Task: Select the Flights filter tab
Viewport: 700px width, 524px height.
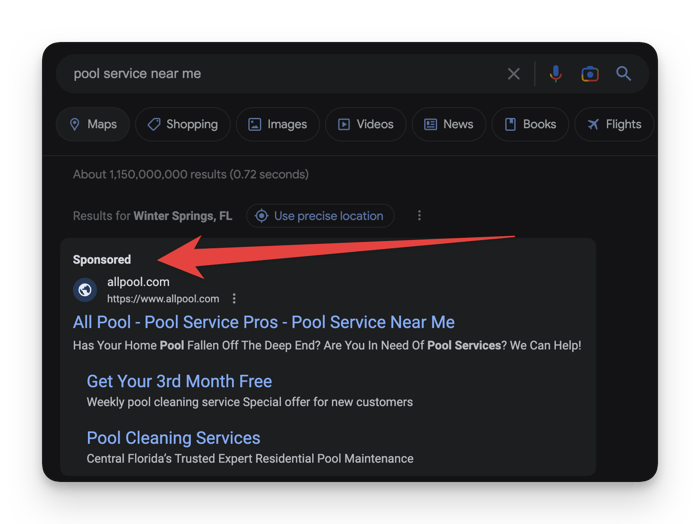Action: coord(614,124)
